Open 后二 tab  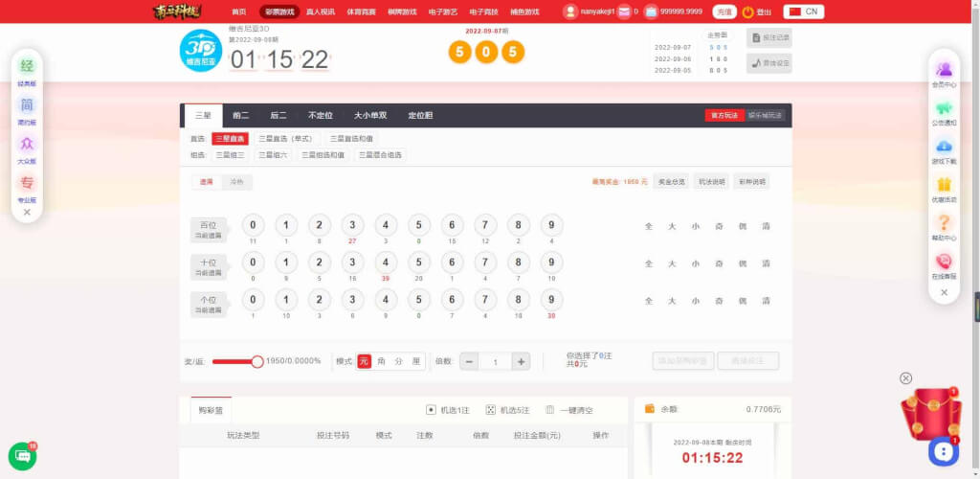tap(278, 116)
